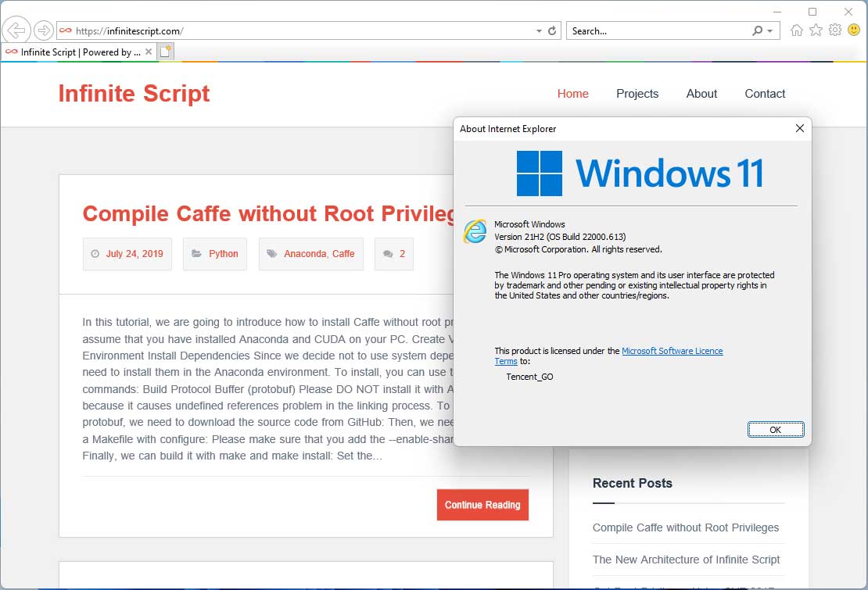Refresh the page with the reload icon
This screenshot has width=868, height=590.
[552, 31]
